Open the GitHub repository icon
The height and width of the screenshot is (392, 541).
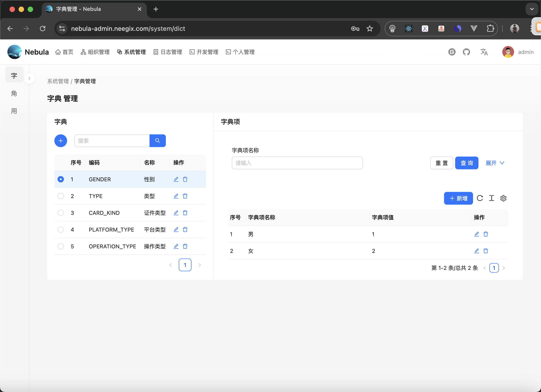(466, 52)
